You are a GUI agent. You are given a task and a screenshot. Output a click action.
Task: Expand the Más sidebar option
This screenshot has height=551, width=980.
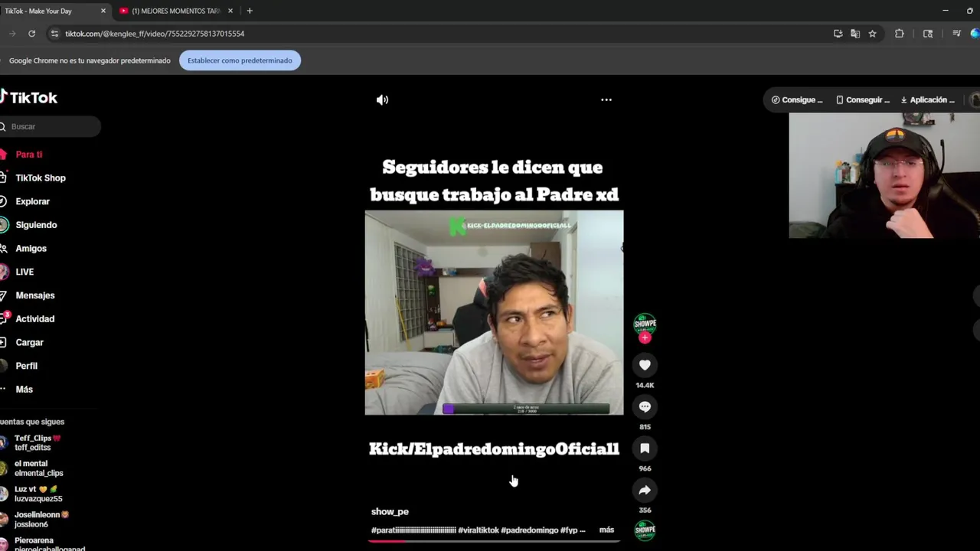(x=24, y=390)
